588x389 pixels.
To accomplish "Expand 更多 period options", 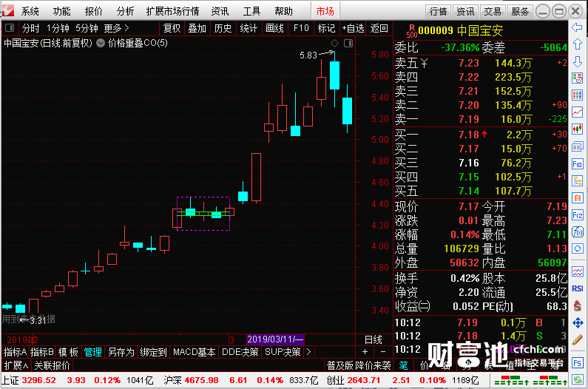I will coord(116,28).
